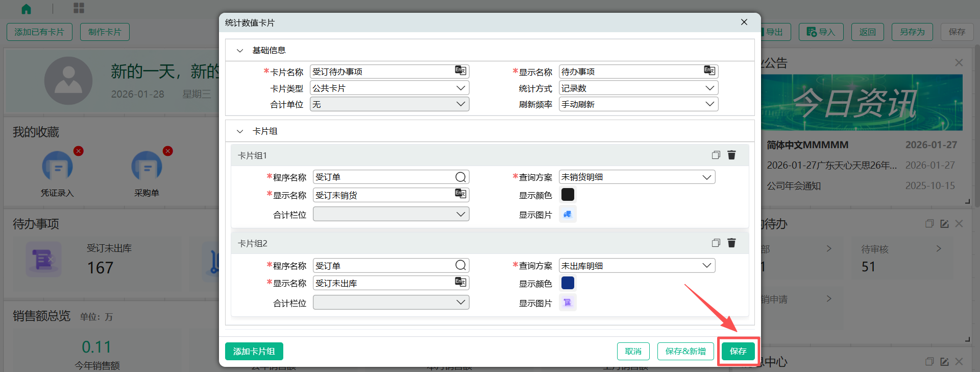
Task: Delete card group 卡片组1 with trash icon
Action: point(731,155)
